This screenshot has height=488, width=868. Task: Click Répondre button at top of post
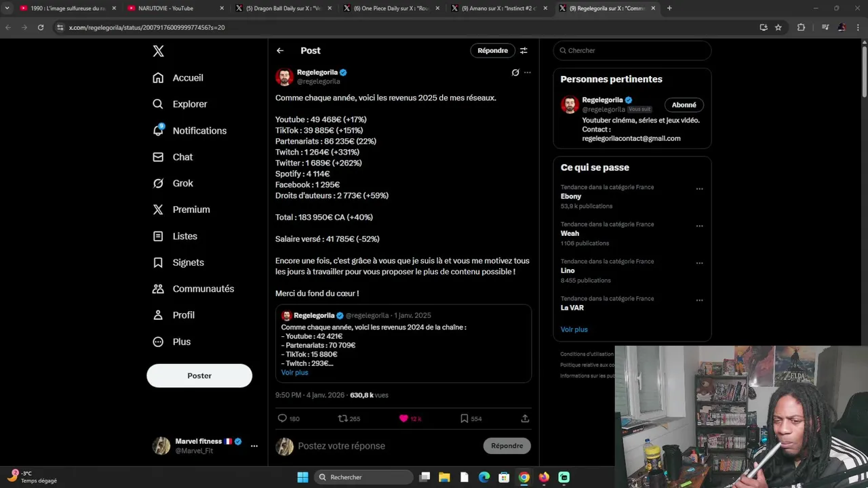pyautogui.click(x=492, y=51)
